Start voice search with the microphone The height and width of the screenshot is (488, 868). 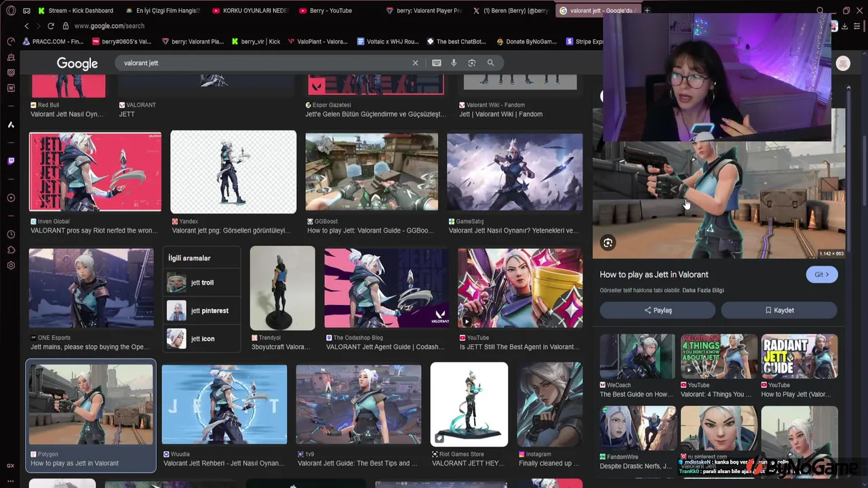454,63
